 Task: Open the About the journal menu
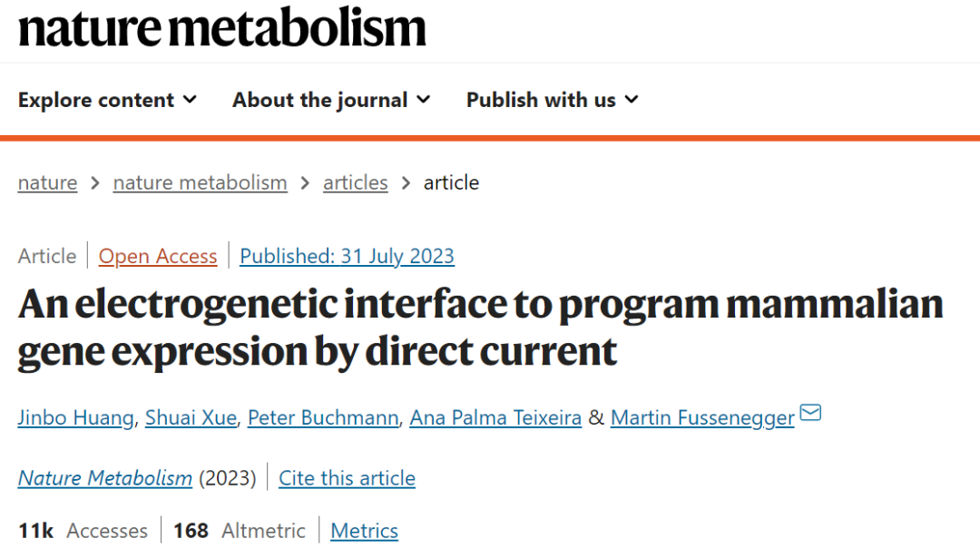pos(332,100)
